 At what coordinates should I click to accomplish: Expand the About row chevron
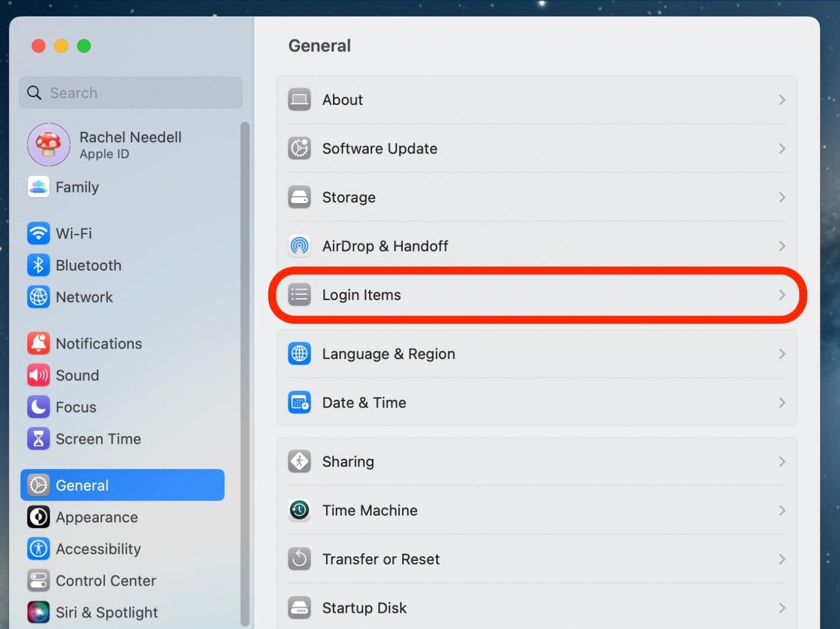pos(782,100)
